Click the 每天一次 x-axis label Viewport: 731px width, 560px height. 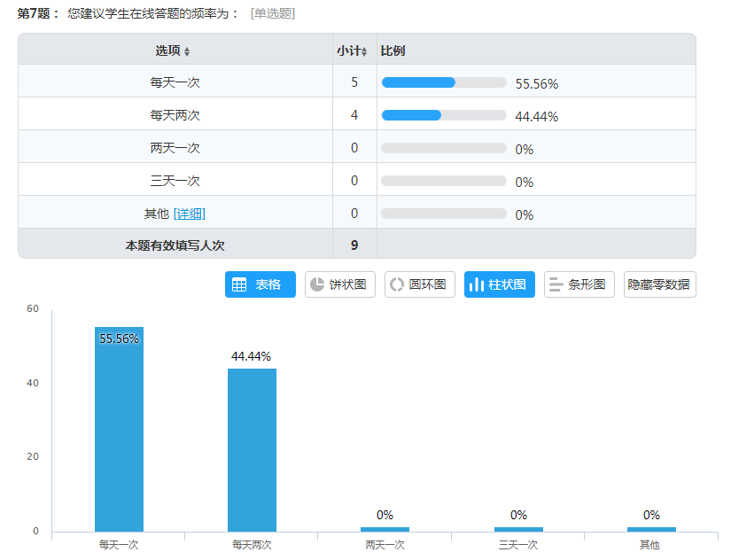coord(119,545)
